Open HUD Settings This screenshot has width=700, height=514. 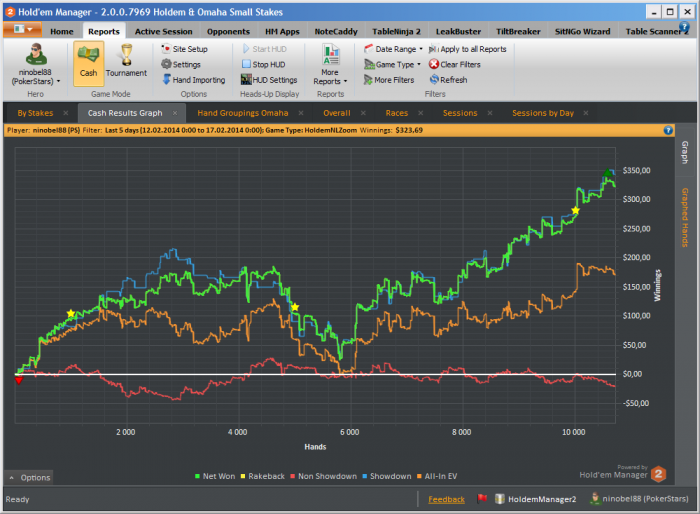pyautogui.click(x=269, y=80)
